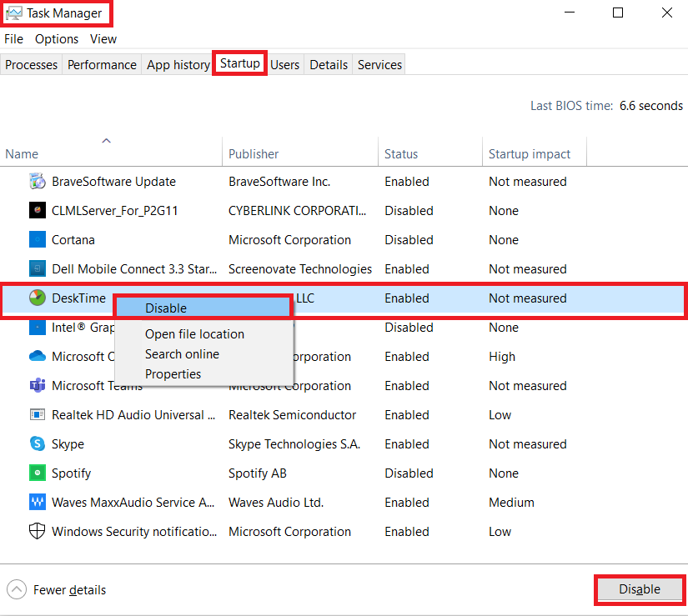The width and height of the screenshot is (688, 616).
Task: Open the View menu
Action: (x=103, y=39)
